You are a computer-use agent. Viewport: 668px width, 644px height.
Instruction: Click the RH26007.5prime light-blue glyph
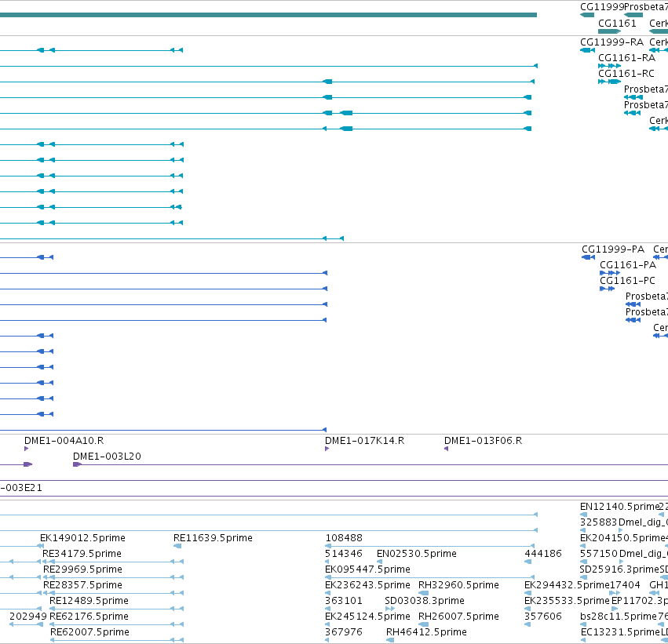click(x=423, y=624)
